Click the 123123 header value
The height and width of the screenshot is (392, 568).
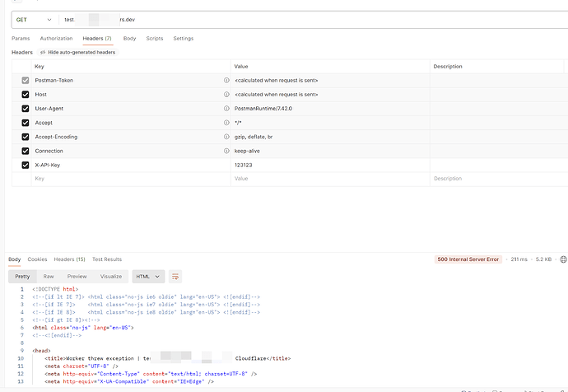[x=243, y=166]
